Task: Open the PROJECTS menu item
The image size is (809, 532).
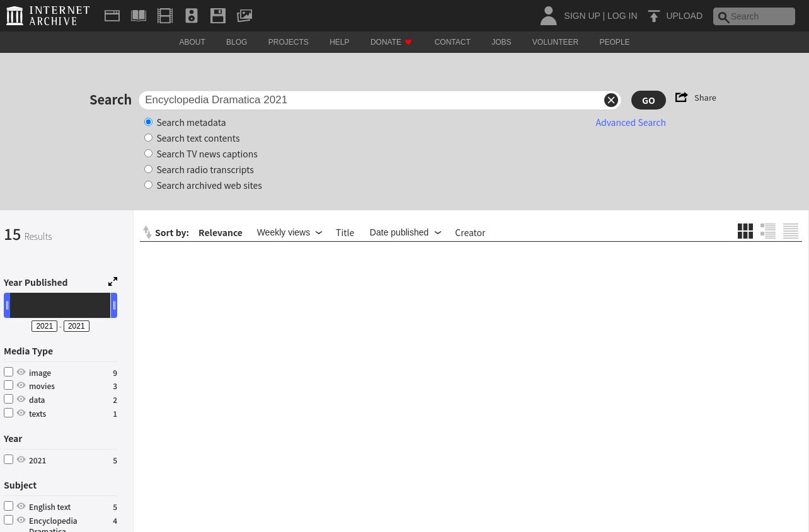Action: [x=288, y=42]
